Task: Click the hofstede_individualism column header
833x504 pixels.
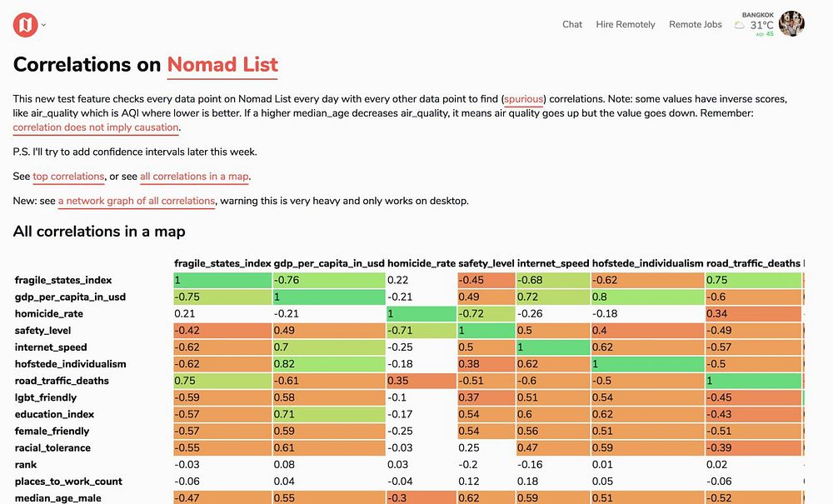Action: click(x=648, y=263)
